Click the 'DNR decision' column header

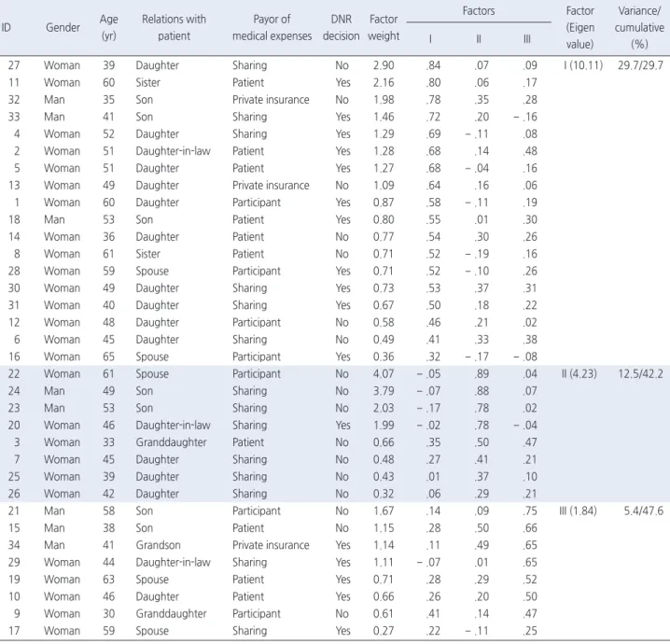pyautogui.click(x=341, y=27)
